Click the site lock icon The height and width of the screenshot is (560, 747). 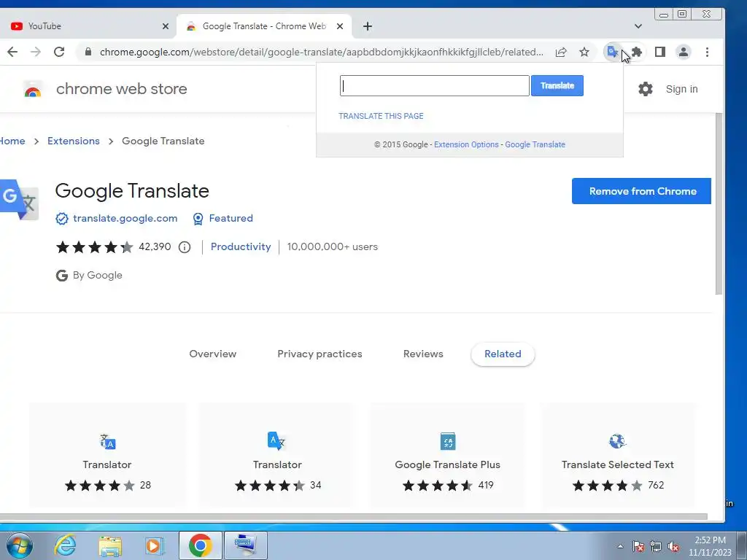[x=88, y=52]
